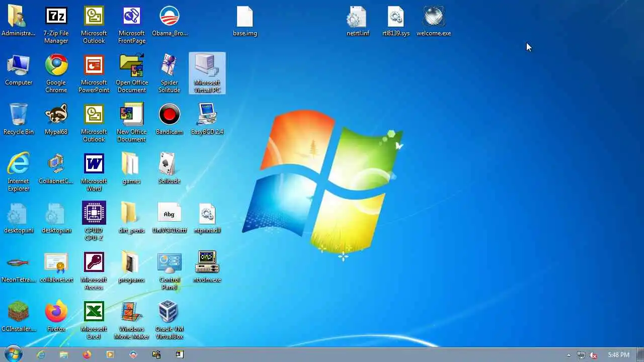644x362 pixels.
Task: Select the UniVGA16.ttf font file
Action: [x=170, y=218]
